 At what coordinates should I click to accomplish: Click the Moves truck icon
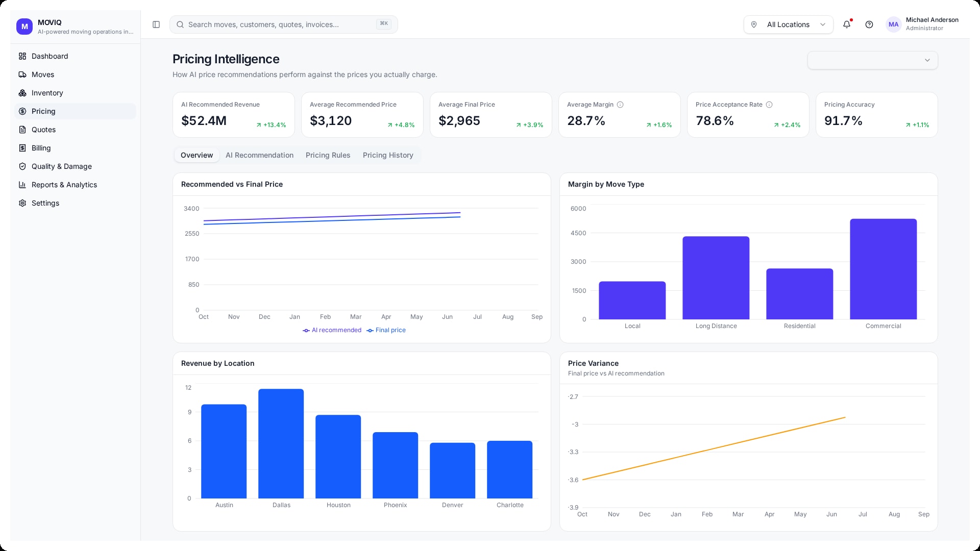[x=22, y=74]
